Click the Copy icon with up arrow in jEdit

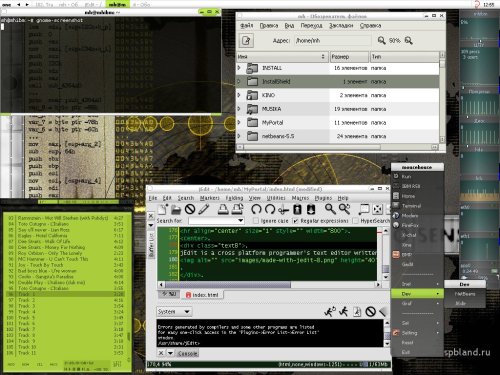click(x=297, y=209)
